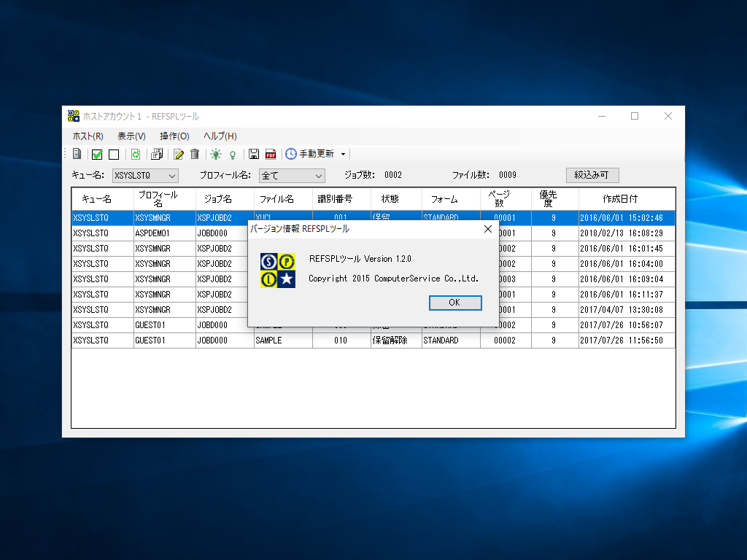Viewport: 747px width, 560px height.
Task: Click the file properties list icon
Action: pos(157,155)
